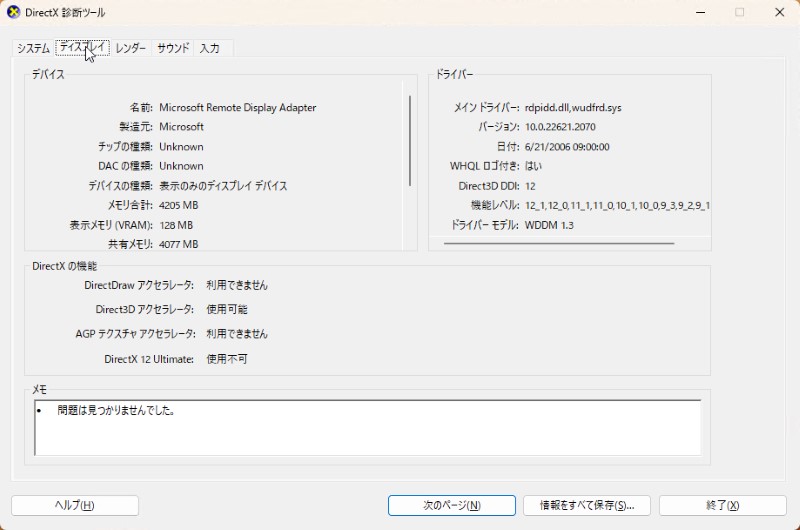Click the shared memory value 4077 MB
Image resolution: width=800 pixels, height=530 pixels.
coord(179,244)
